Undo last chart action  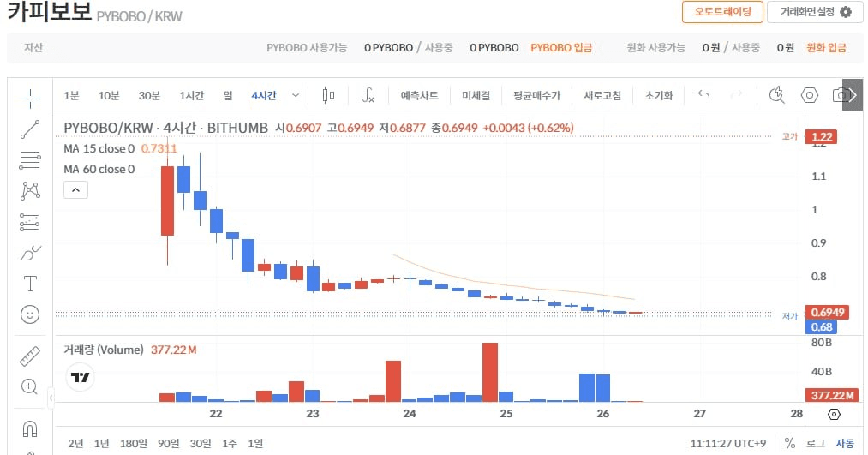pos(703,94)
